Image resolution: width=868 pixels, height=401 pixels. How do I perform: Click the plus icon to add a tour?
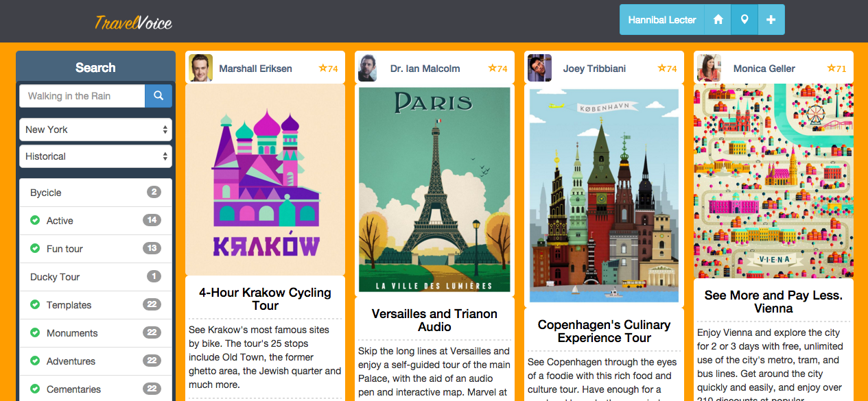pyautogui.click(x=771, y=20)
